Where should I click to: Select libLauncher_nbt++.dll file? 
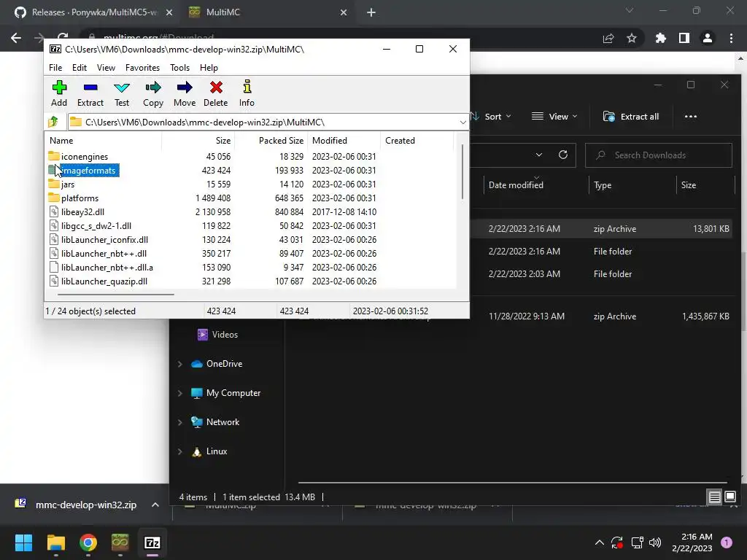104,253
